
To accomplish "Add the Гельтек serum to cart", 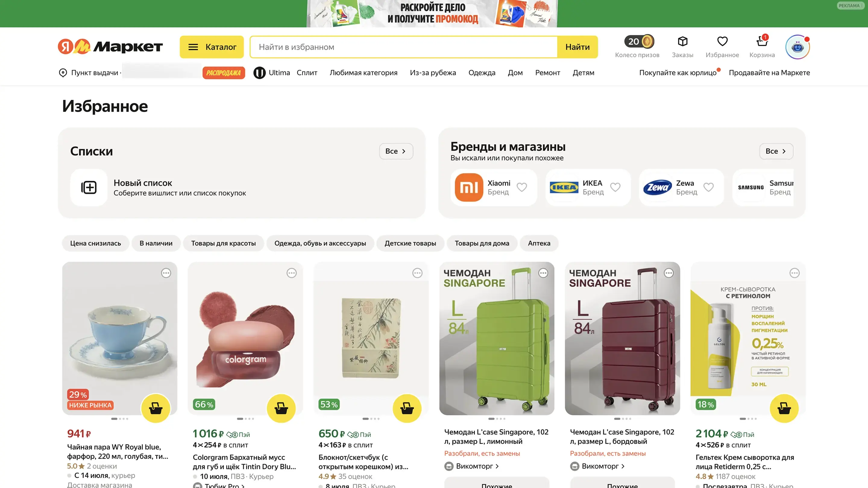I will pos(784,408).
